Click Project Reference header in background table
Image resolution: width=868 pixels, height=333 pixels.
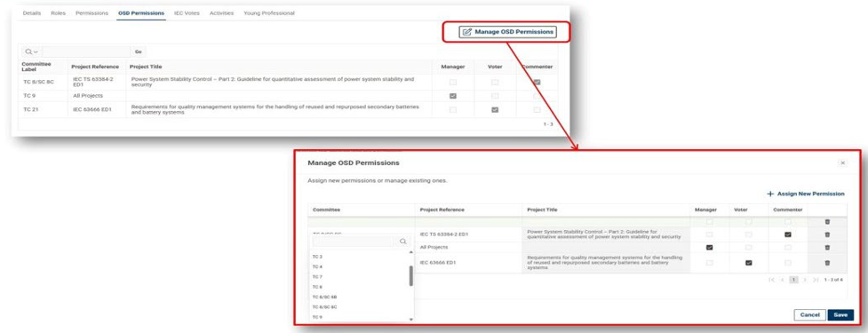pyautogui.click(x=95, y=67)
